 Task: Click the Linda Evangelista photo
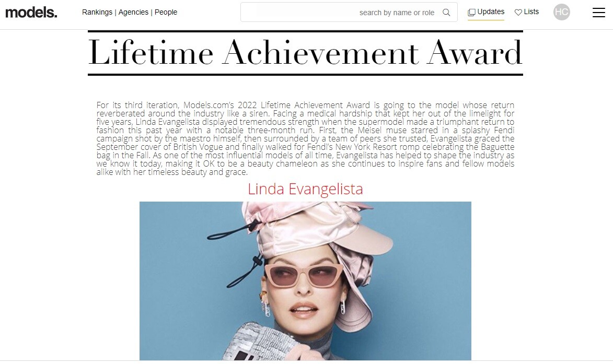[305, 281]
